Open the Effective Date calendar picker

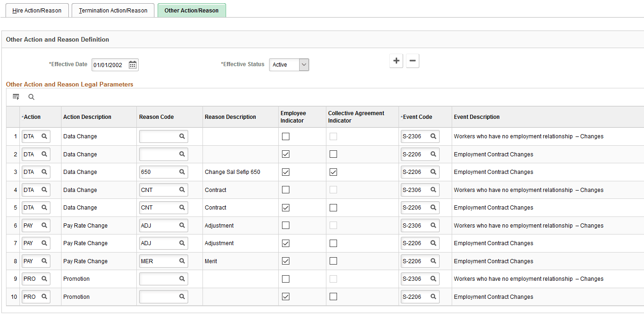point(133,65)
